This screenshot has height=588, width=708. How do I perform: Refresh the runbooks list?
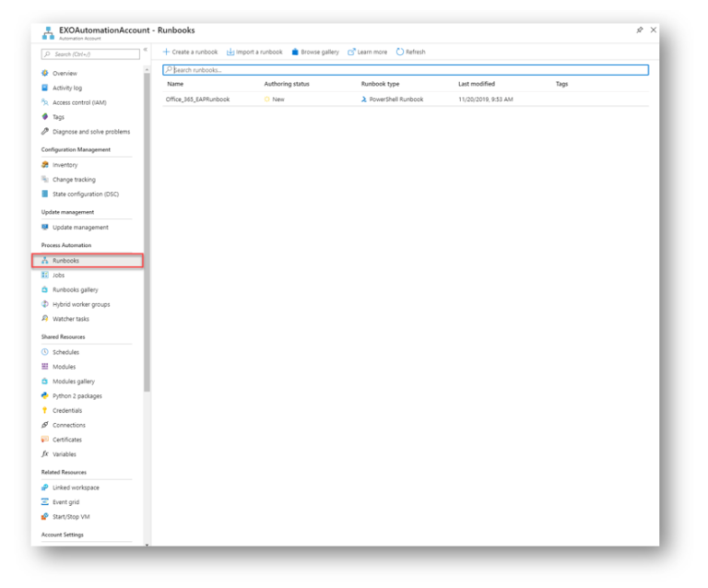coord(411,52)
